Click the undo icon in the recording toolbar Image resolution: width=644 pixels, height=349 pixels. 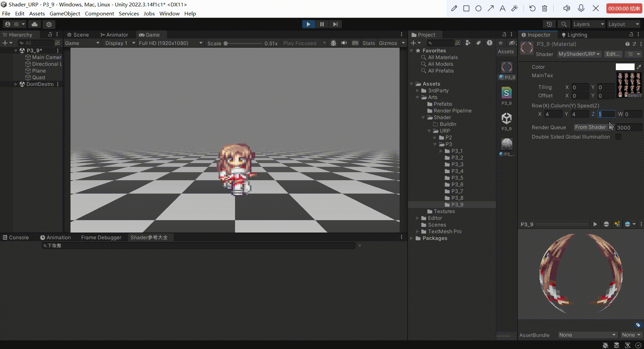coord(532,8)
